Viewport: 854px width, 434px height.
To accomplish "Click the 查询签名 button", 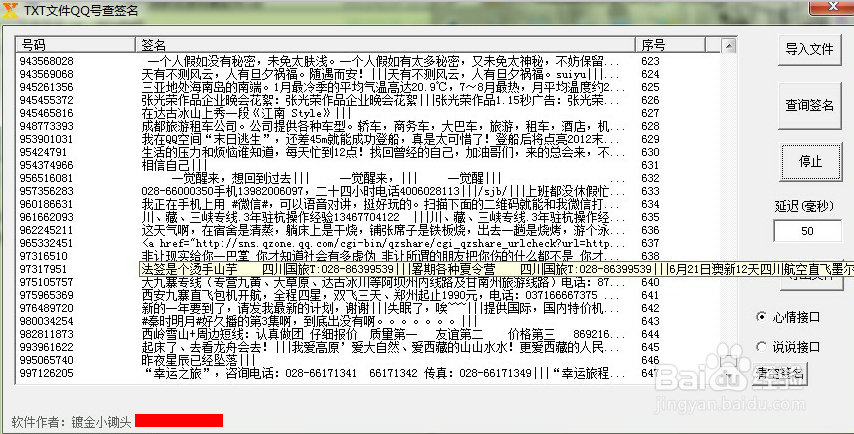I will pyautogui.click(x=809, y=105).
